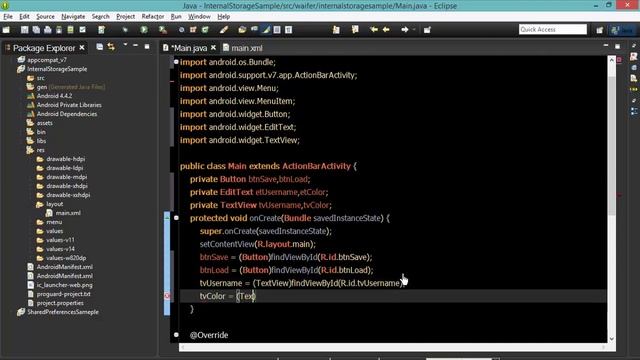640x360 pixels.
Task: Maximize the editor area
Action: pyautogui.click(x=617, y=47)
